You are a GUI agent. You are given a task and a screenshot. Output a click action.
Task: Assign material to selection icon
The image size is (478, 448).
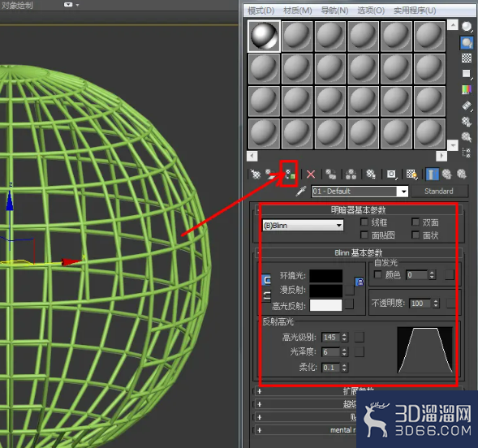point(290,174)
